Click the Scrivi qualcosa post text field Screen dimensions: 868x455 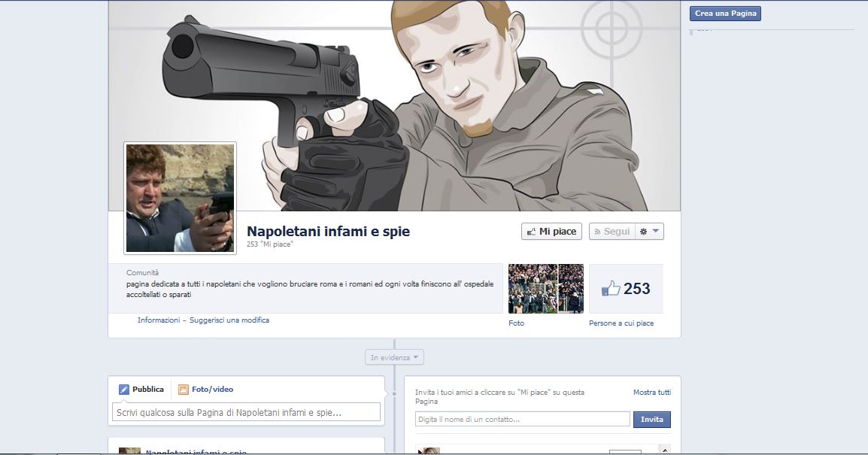point(246,413)
